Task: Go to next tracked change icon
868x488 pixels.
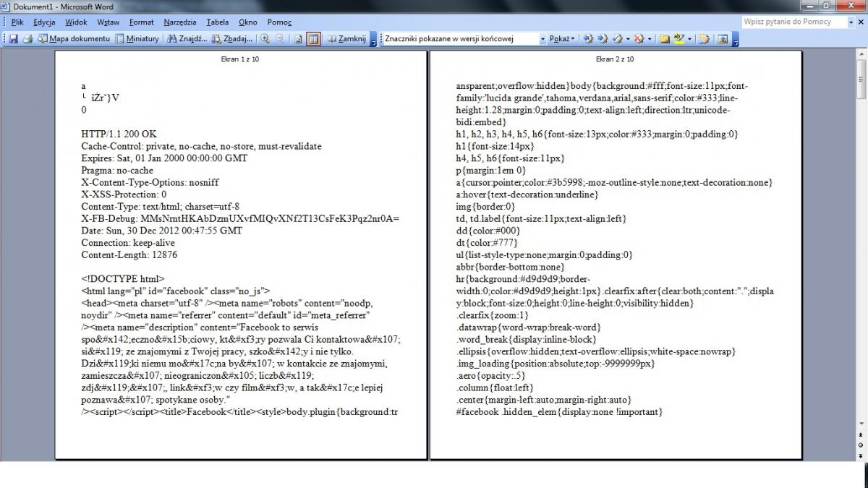Action: [603, 38]
